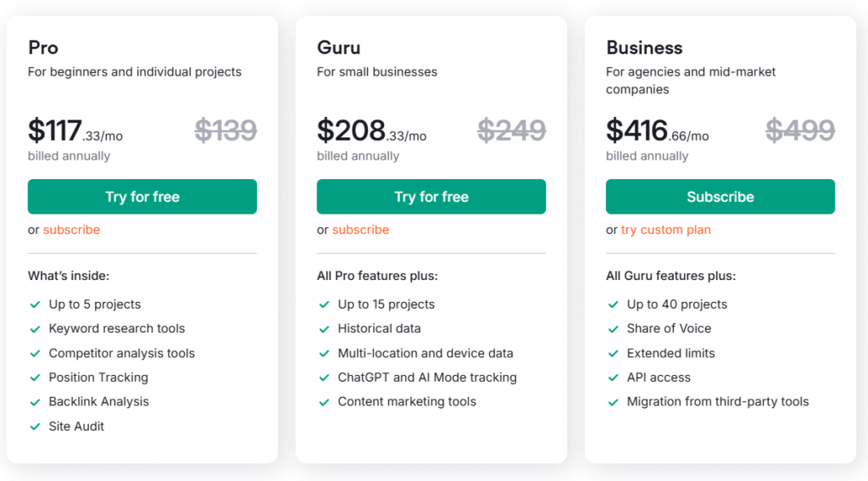
Task: Click the checkmark beside Site Audit
Action: [x=35, y=427]
